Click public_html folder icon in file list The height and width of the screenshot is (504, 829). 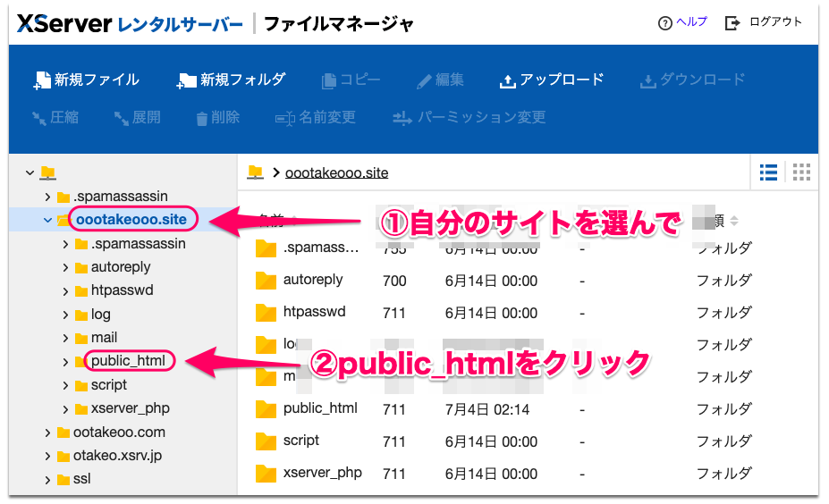click(x=266, y=409)
